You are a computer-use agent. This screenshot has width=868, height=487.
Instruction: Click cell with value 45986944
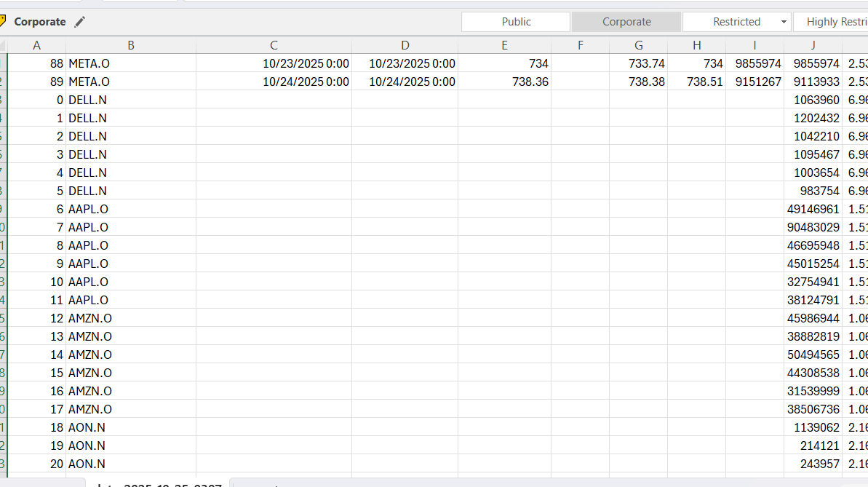click(x=813, y=319)
